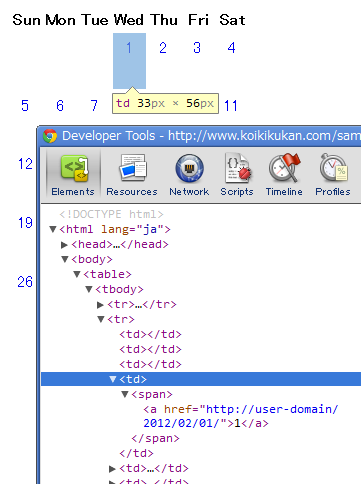Open calendar day 7 link
This screenshot has width=361, height=484.
pos(94,106)
